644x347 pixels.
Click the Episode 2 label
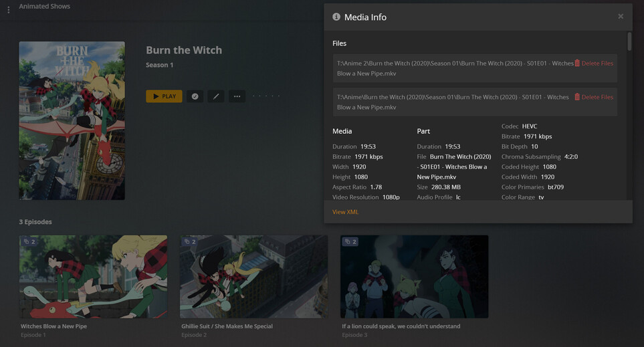(194, 335)
